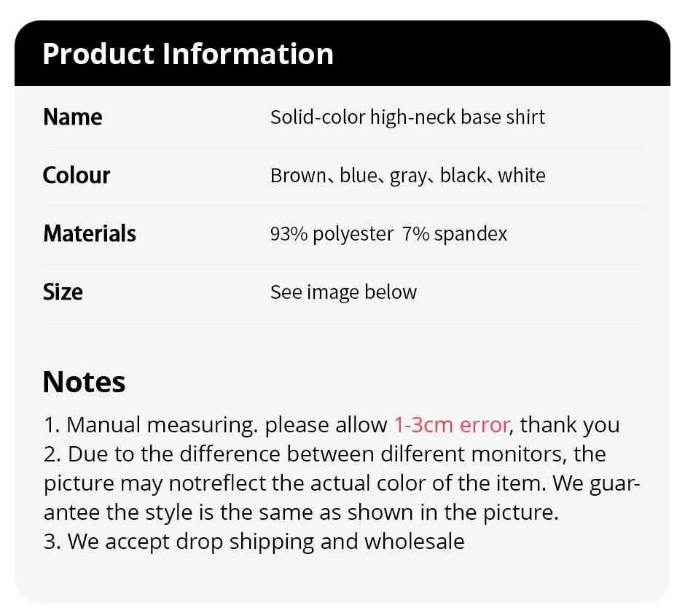
Task: Click the 7% spandex text
Action: (455, 234)
